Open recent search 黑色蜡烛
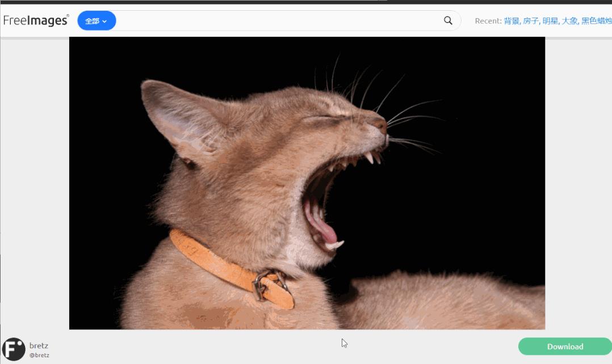The width and height of the screenshot is (612, 364). click(596, 20)
